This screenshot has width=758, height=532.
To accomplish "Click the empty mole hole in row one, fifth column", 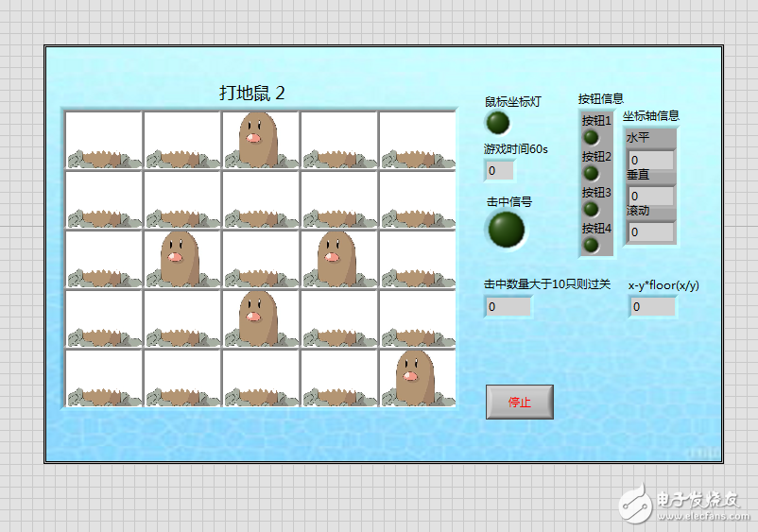I will (x=417, y=140).
